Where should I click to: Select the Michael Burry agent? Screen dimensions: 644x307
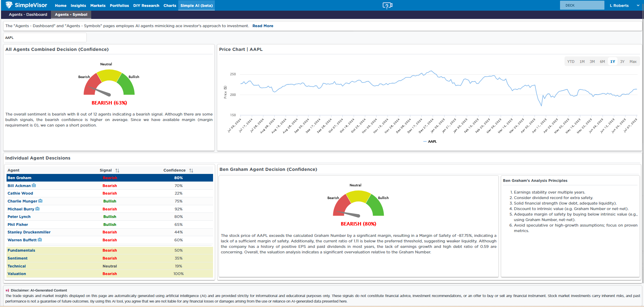pos(21,209)
